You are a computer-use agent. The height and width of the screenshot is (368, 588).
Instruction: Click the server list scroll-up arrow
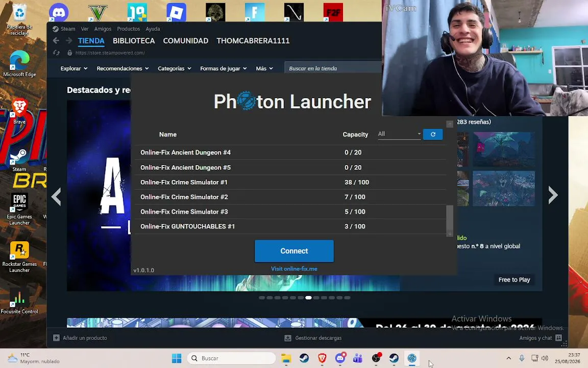point(450,124)
